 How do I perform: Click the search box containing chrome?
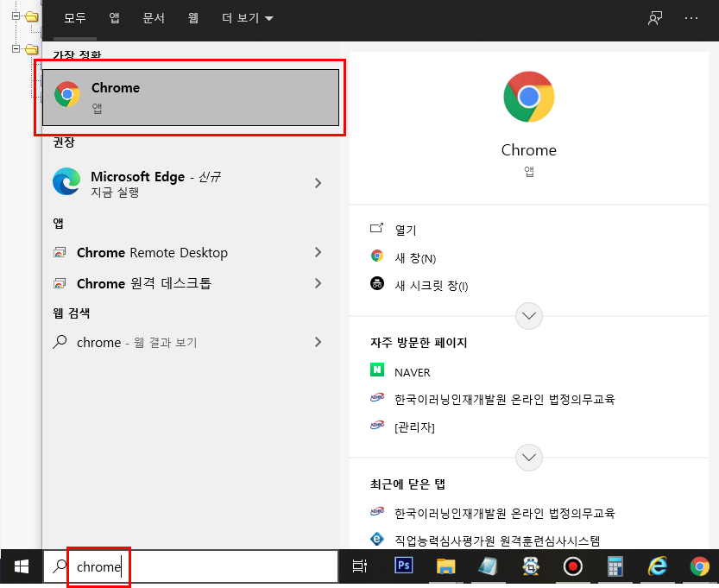(191, 567)
